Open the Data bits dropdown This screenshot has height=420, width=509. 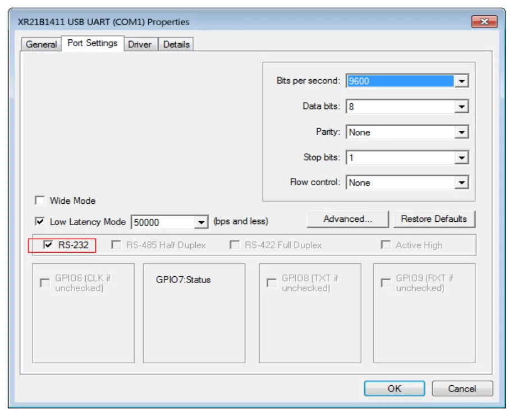461,106
